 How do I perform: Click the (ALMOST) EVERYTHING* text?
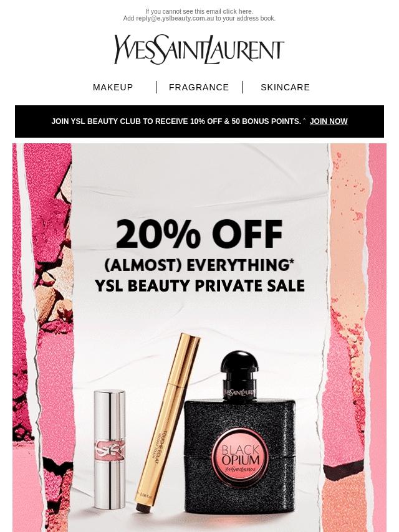coord(199,265)
